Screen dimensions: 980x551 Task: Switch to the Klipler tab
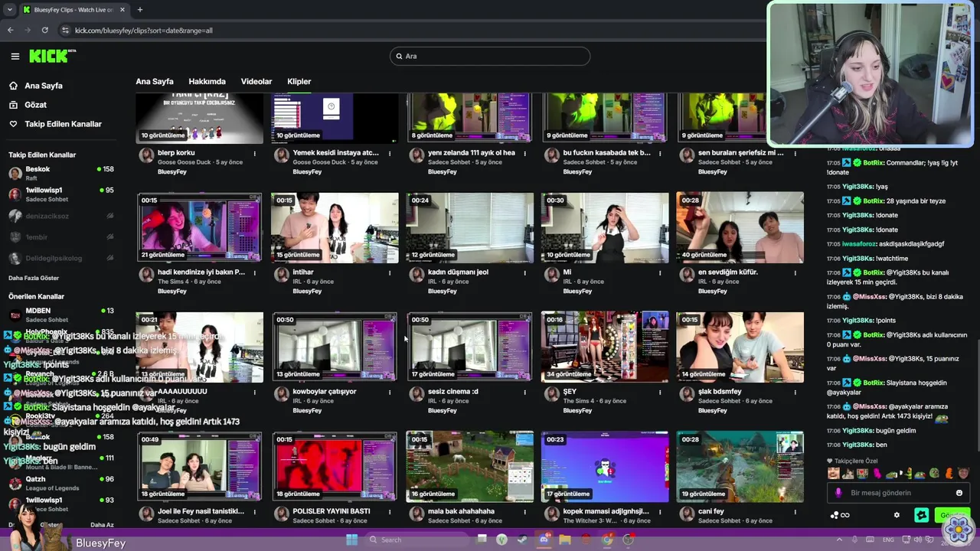pyautogui.click(x=299, y=81)
